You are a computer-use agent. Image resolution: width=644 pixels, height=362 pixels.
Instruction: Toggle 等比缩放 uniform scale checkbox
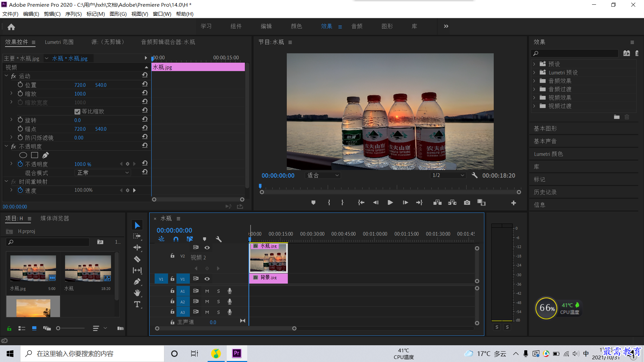coord(77,112)
